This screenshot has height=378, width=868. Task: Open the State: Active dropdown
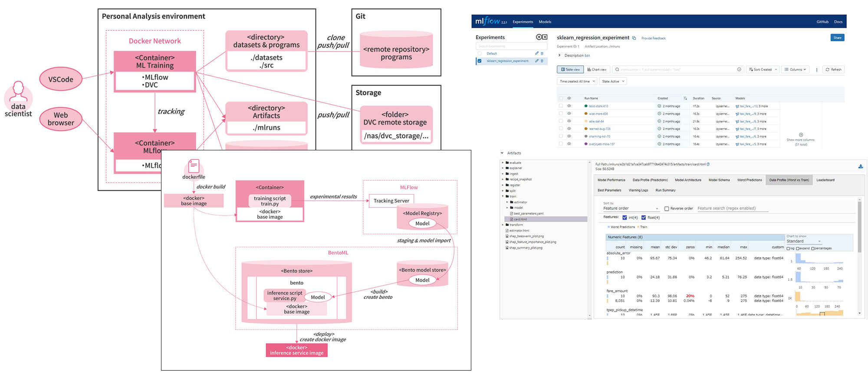(x=613, y=81)
